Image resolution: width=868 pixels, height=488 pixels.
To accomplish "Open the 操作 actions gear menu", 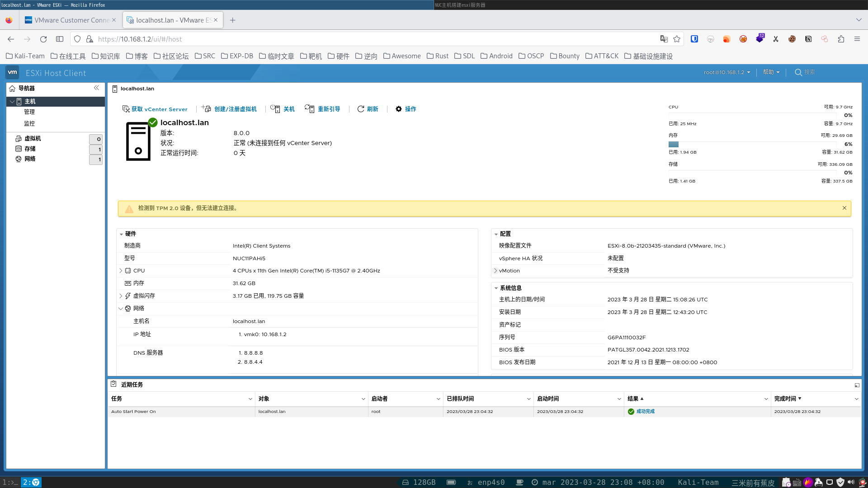I will [406, 109].
